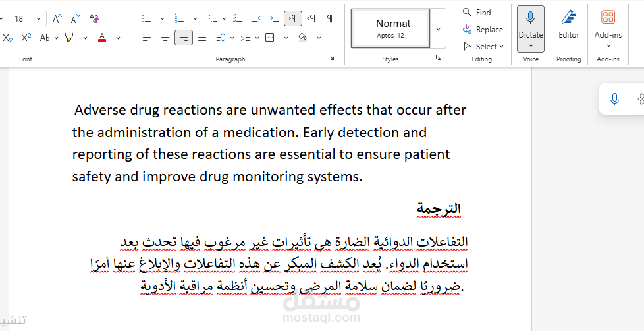Click the Arabic heading الترجمة
The height and width of the screenshot is (331, 644).
pyautogui.click(x=439, y=208)
